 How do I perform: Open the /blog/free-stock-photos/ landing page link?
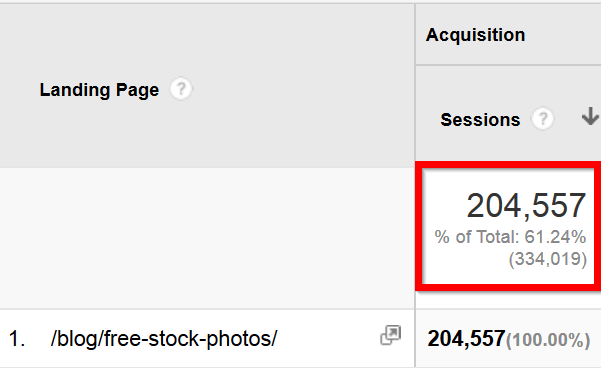click(x=164, y=339)
